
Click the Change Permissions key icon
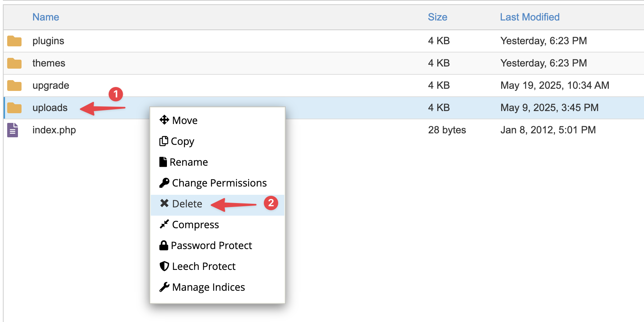[x=164, y=183]
